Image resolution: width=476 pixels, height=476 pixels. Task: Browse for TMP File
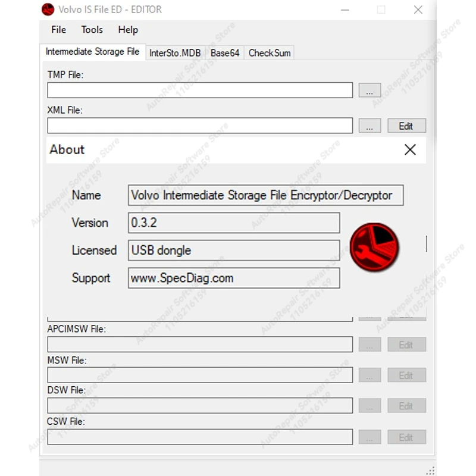369,90
